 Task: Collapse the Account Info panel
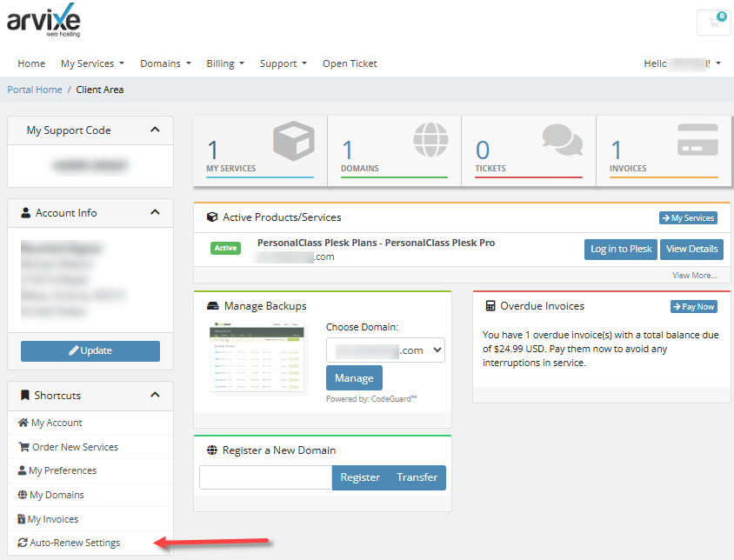click(x=155, y=212)
